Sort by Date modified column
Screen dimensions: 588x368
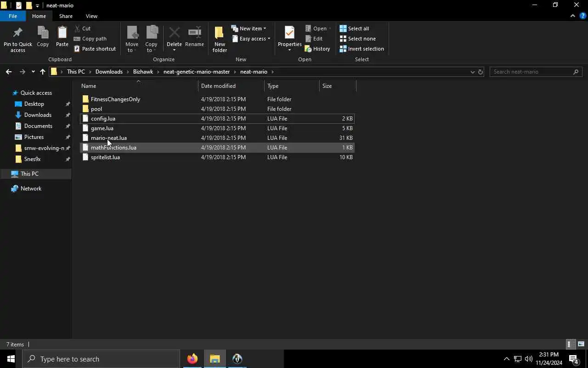[231, 86]
